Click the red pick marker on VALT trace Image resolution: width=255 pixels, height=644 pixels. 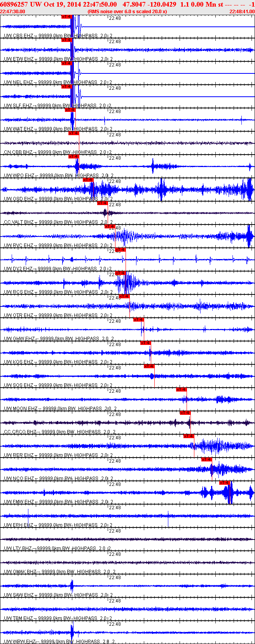[102, 203]
